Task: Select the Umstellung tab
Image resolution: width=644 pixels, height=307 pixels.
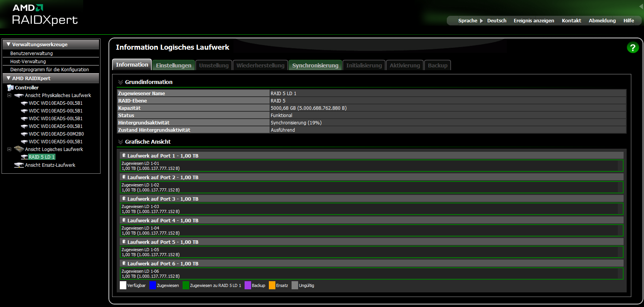Action: pyautogui.click(x=214, y=65)
